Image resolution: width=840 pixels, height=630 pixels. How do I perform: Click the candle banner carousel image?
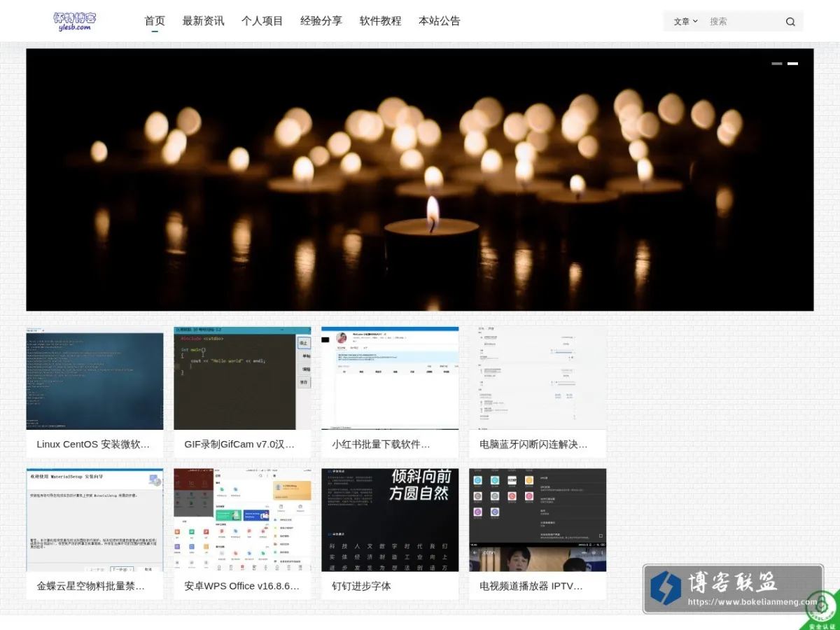tap(420, 180)
